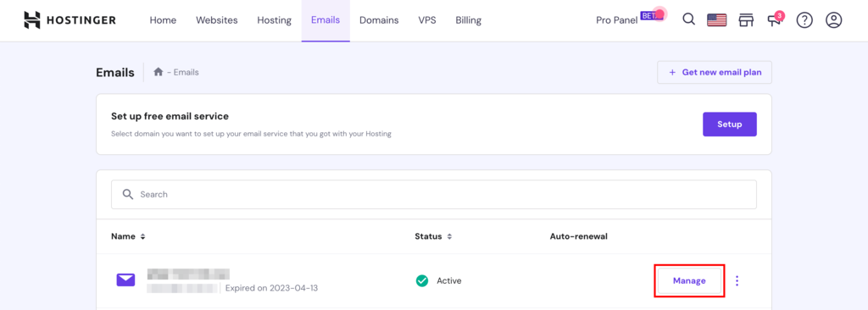Open the Billing tab

tap(468, 20)
